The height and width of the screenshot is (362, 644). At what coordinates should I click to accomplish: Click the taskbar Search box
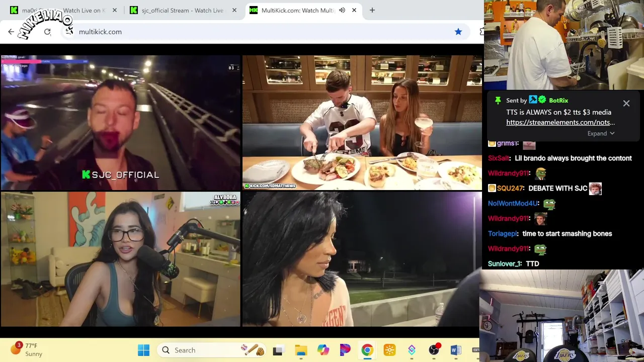tap(212, 350)
